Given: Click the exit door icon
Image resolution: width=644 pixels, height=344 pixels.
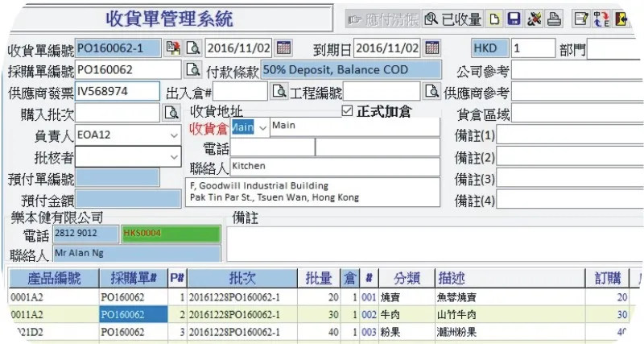Looking at the screenshot, I should click(x=621, y=19).
